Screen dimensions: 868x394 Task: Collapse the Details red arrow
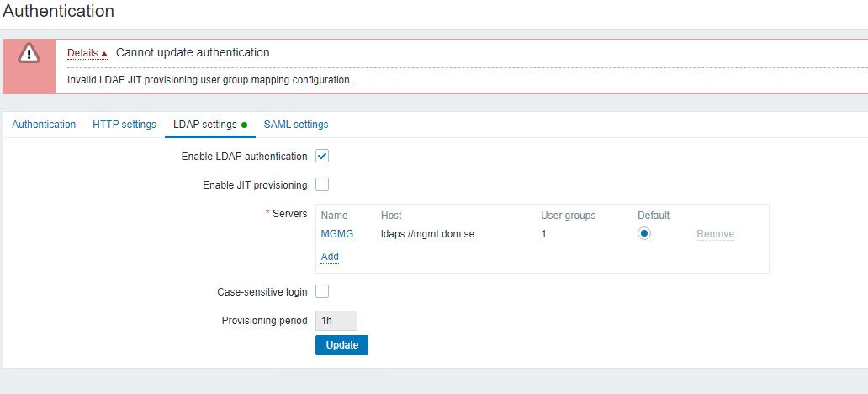pos(104,54)
